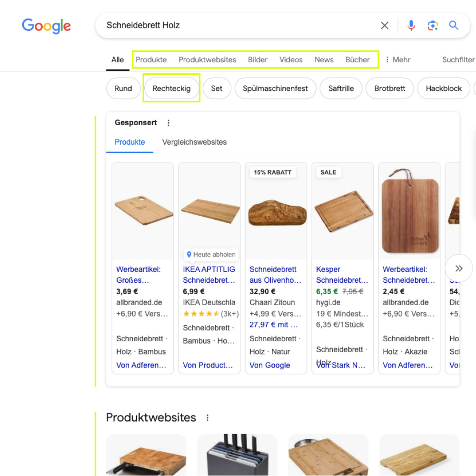This screenshot has width=476, height=476.
Task: Select the Brotbrett chip
Action: click(389, 89)
